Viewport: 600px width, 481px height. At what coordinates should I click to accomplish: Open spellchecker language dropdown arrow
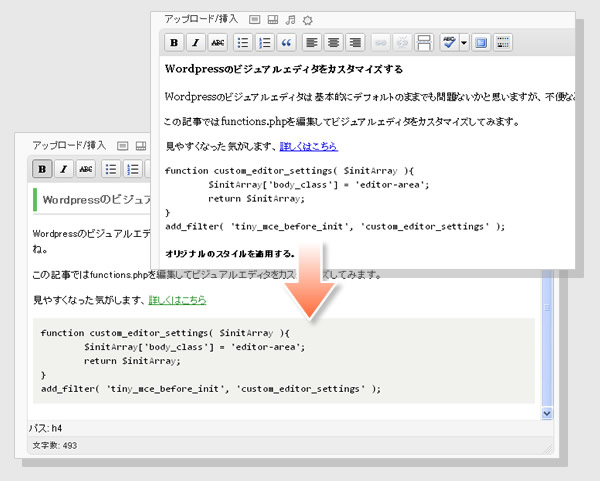464,42
